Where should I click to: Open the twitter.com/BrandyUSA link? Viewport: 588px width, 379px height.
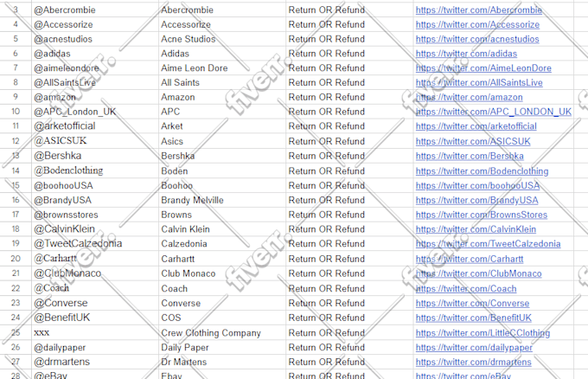(476, 201)
